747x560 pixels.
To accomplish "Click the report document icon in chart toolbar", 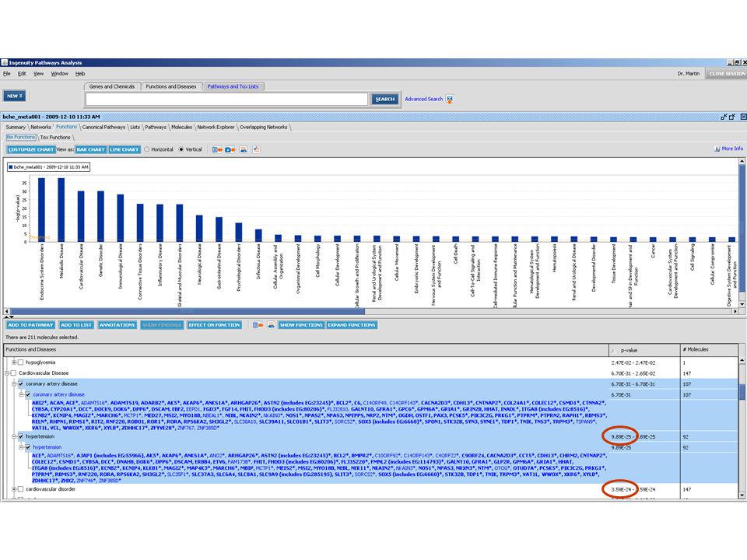I will [x=256, y=149].
